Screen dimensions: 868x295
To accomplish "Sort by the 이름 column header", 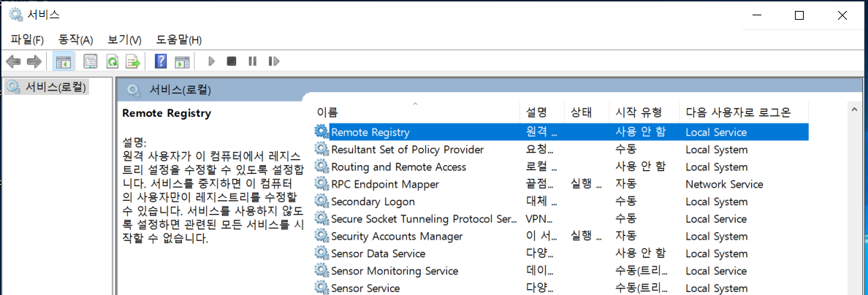I will pyautogui.click(x=418, y=113).
